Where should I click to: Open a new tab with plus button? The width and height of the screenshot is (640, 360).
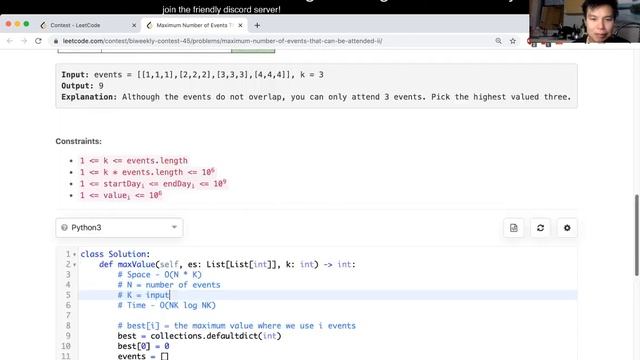point(257,25)
